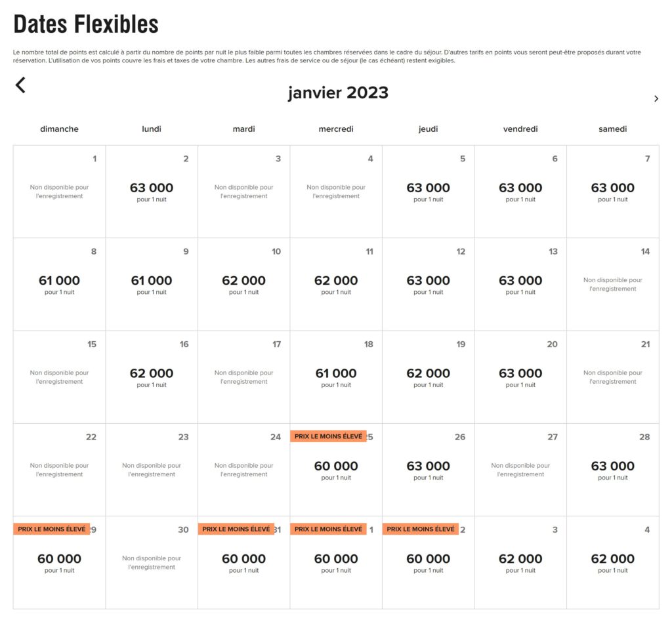Select January 8 at 61 000 points
The width and height of the screenshot is (672, 618).
click(x=59, y=284)
